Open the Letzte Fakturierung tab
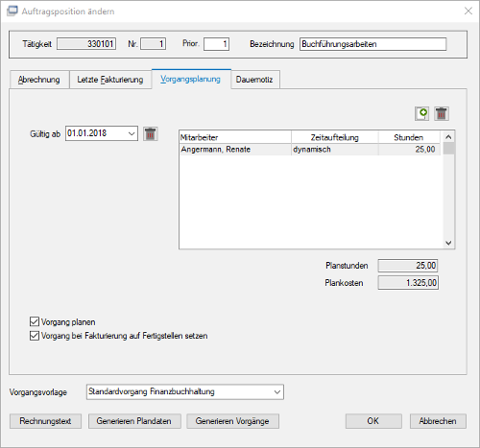This screenshot has width=480, height=448. coord(110,80)
